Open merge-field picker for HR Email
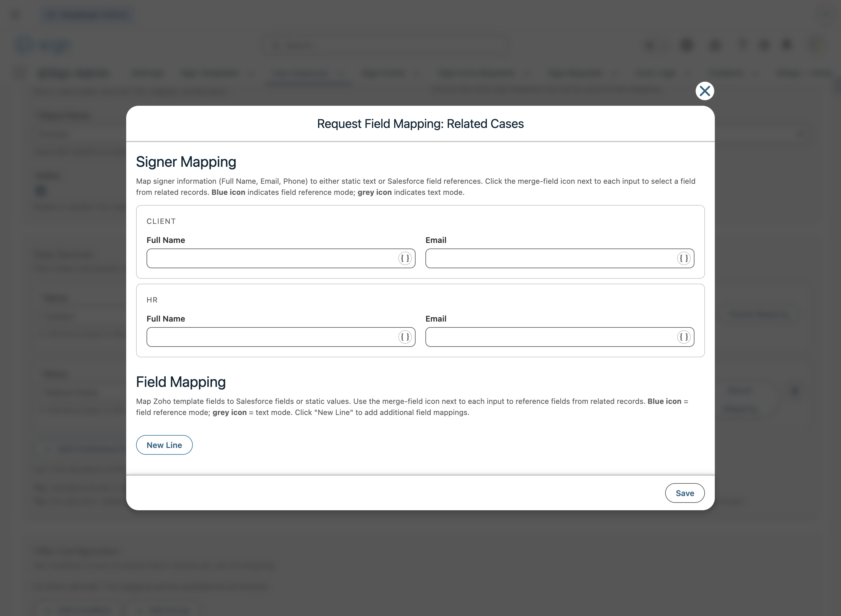The width and height of the screenshot is (841, 616). coord(684,337)
